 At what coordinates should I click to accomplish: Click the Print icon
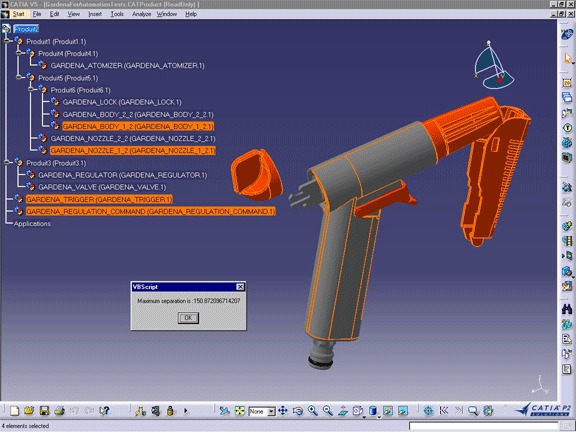coord(60,411)
